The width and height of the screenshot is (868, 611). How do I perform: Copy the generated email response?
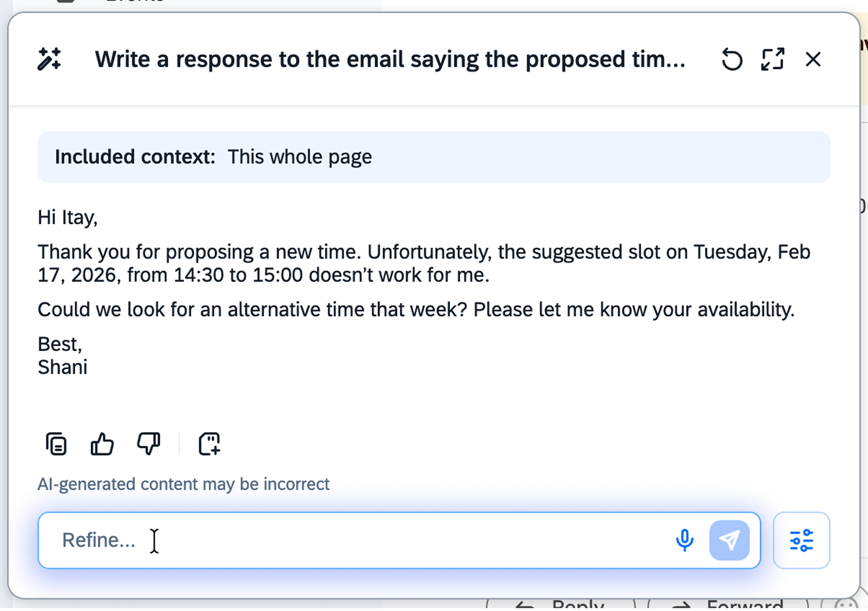(56, 443)
